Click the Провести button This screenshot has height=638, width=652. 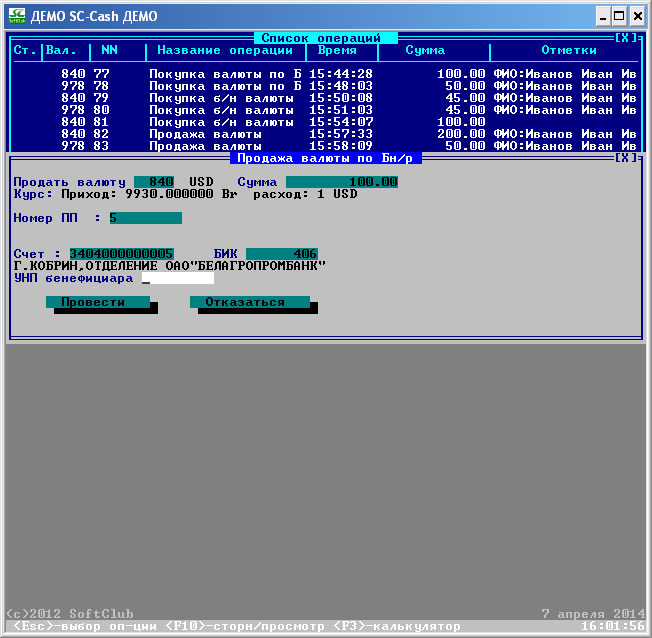point(98,302)
